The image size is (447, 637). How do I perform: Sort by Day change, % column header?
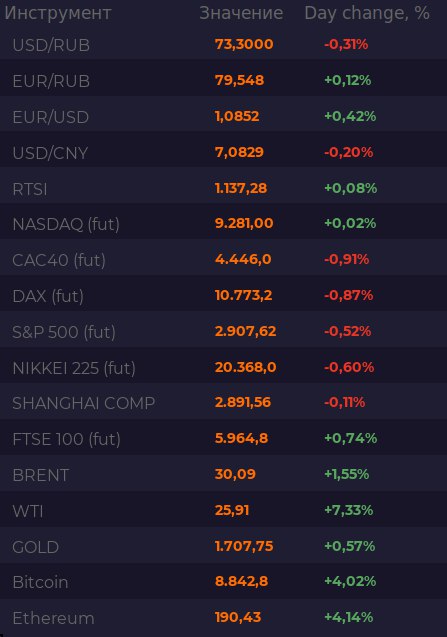[367, 13]
